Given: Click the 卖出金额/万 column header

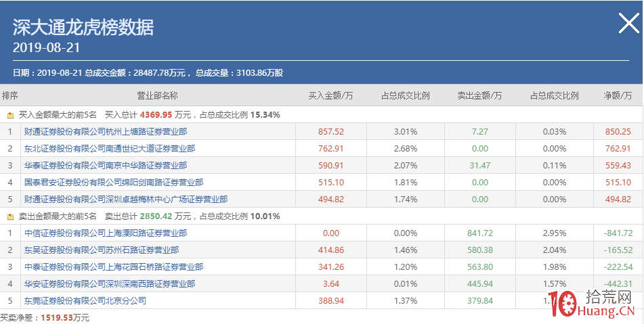Looking at the screenshot, I should (x=479, y=95).
